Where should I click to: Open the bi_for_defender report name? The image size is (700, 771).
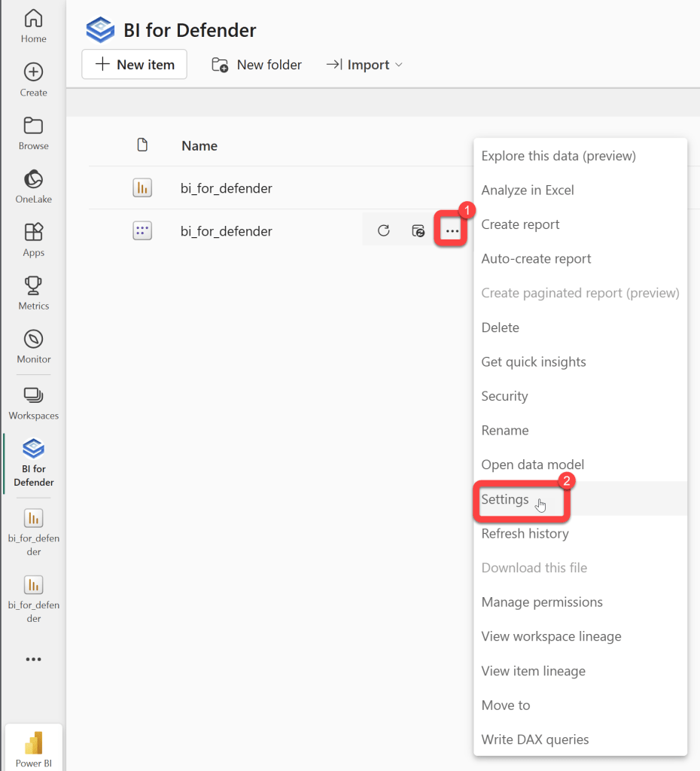[x=226, y=188]
